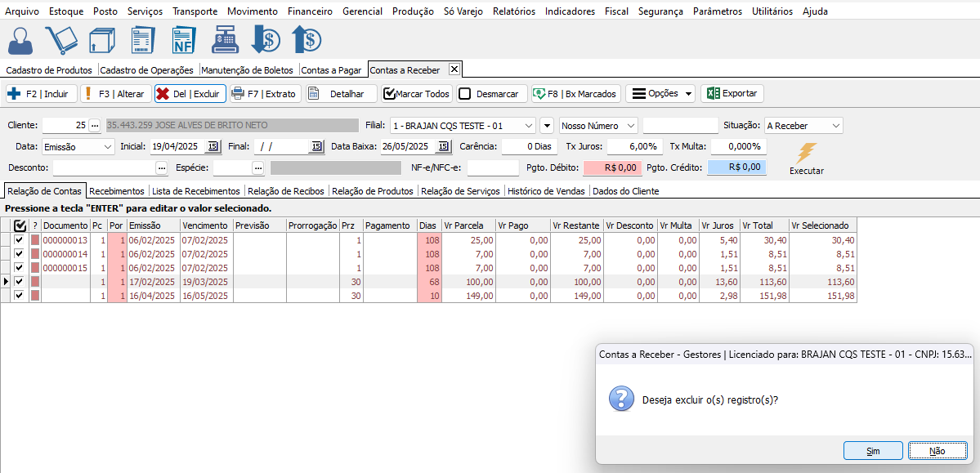Click the up-arrow dollar icon

[307, 40]
